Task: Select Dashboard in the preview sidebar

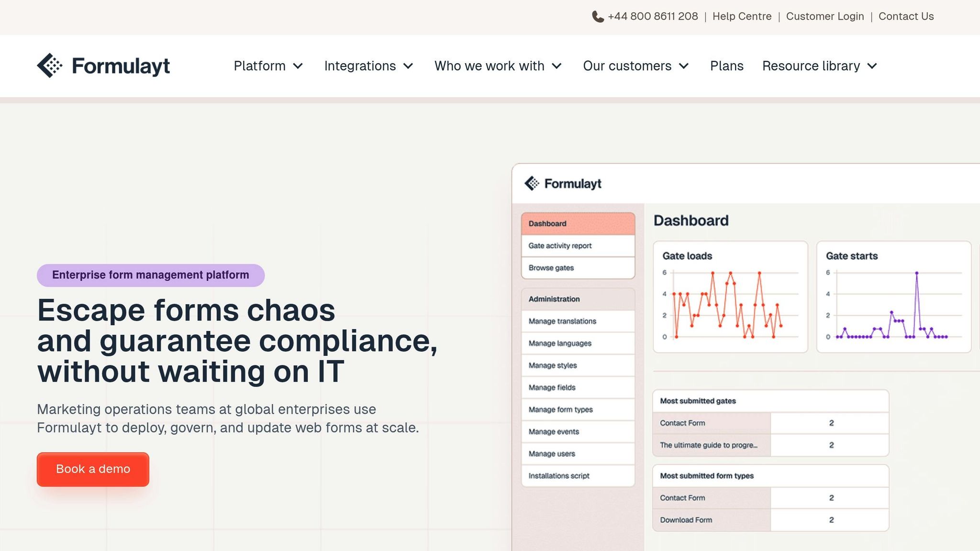Action: point(578,224)
